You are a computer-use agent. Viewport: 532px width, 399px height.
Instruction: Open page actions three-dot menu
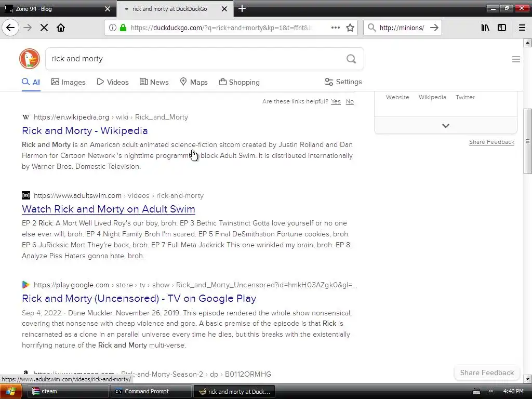(336, 28)
